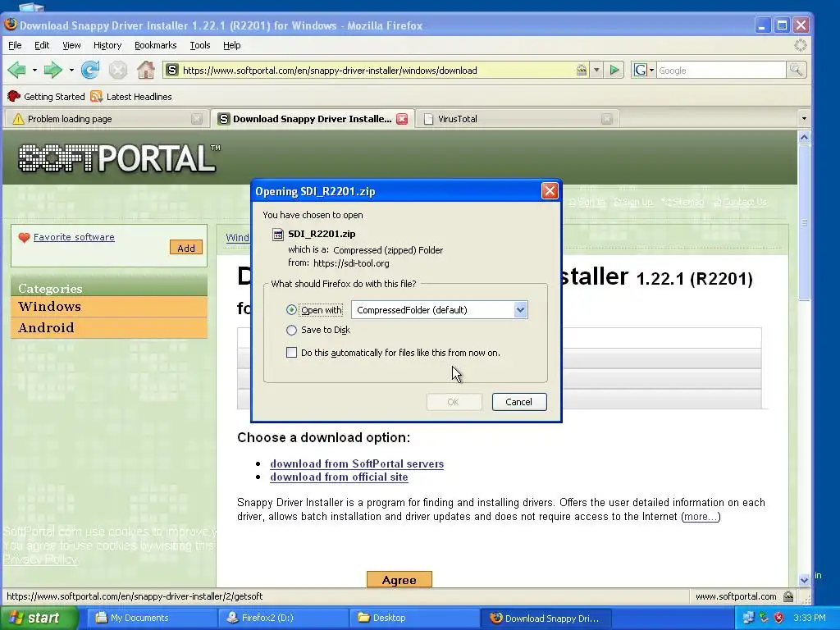Open the History menu

coord(107,45)
